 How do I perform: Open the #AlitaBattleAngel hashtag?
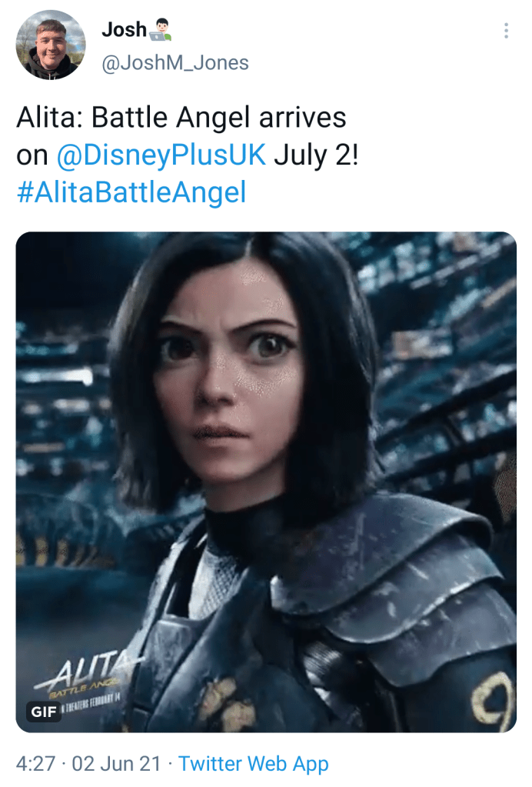click(131, 192)
